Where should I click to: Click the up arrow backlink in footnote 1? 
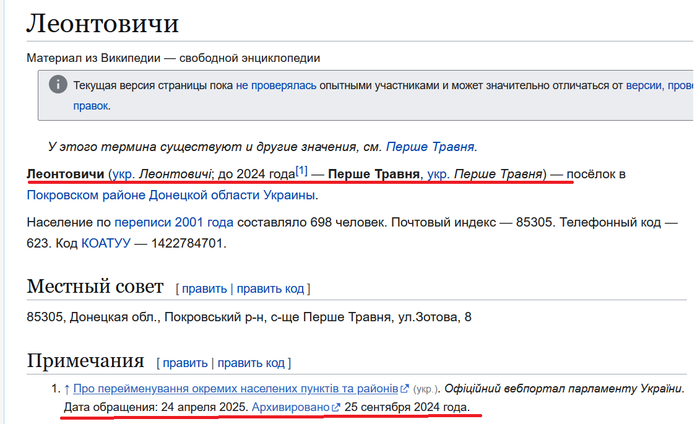(x=67, y=389)
